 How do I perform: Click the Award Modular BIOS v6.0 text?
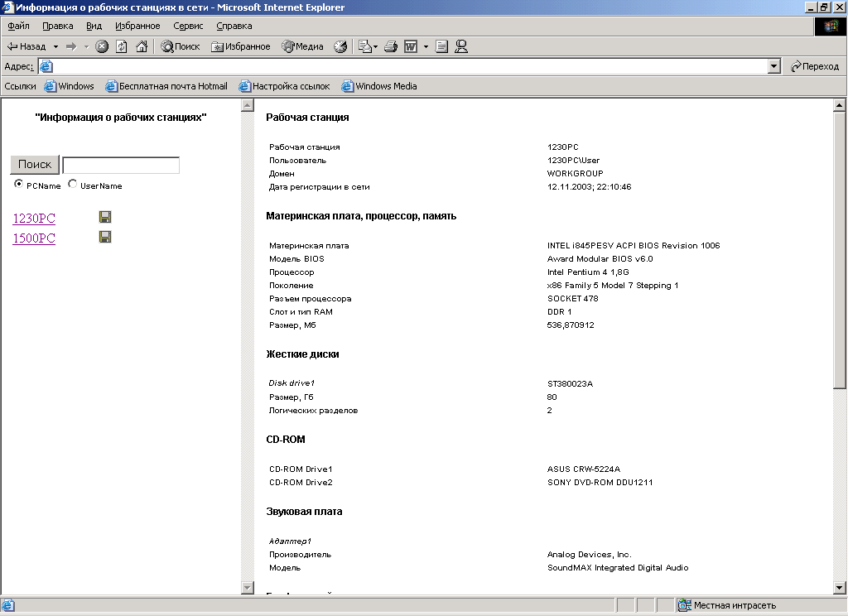[x=600, y=259]
